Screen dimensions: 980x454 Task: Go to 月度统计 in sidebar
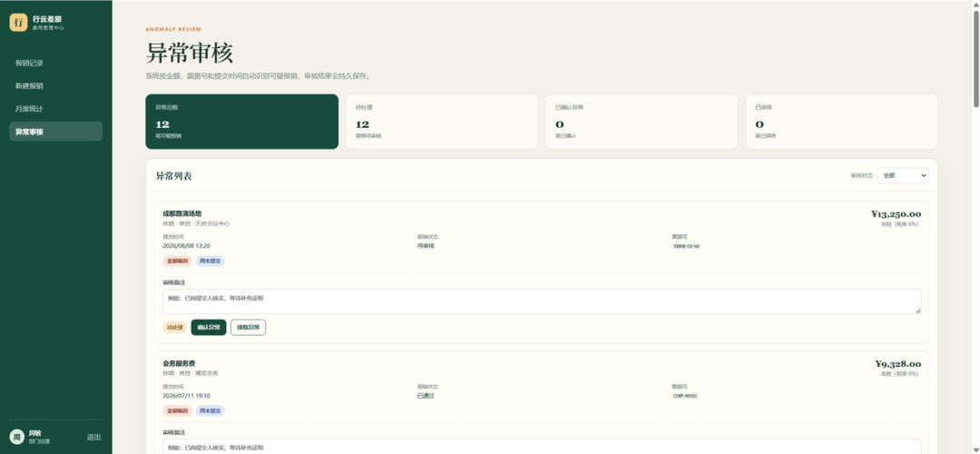pos(56,109)
